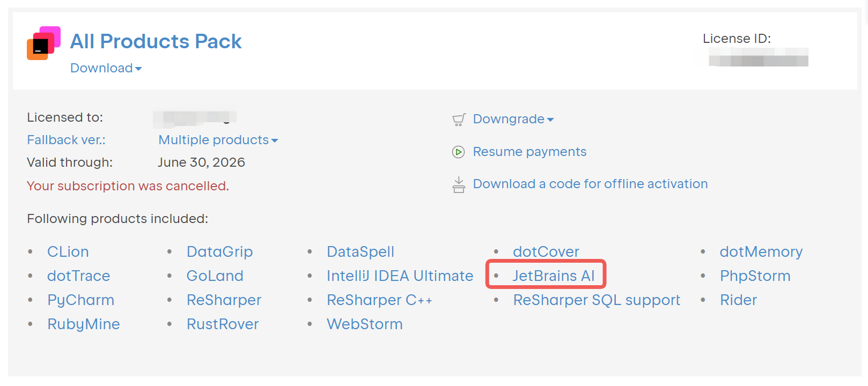Click the RustRover product link

(223, 324)
